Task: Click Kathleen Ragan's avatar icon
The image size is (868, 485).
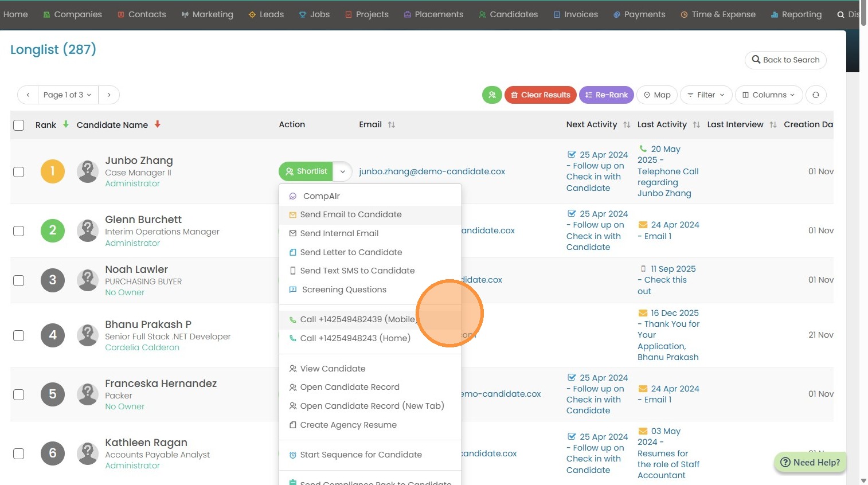Action: click(88, 453)
